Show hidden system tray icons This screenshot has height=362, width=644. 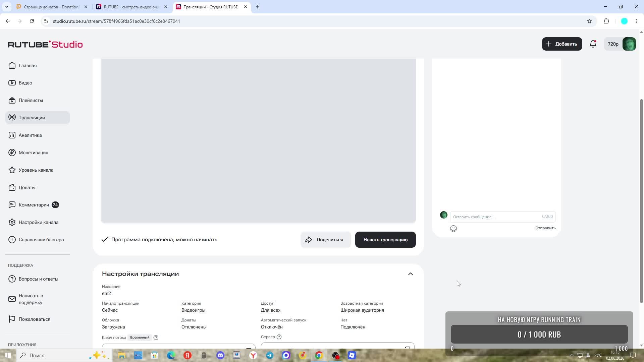[572, 355]
